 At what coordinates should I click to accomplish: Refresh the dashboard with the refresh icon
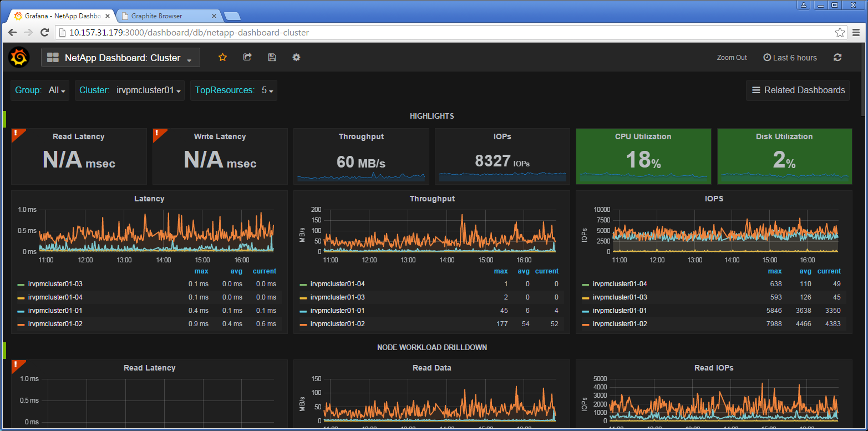coord(837,57)
